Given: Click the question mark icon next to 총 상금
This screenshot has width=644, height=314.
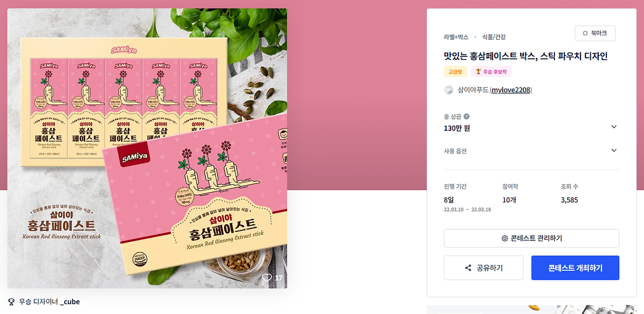Looking at the screenshot, I should click(466, 116).
